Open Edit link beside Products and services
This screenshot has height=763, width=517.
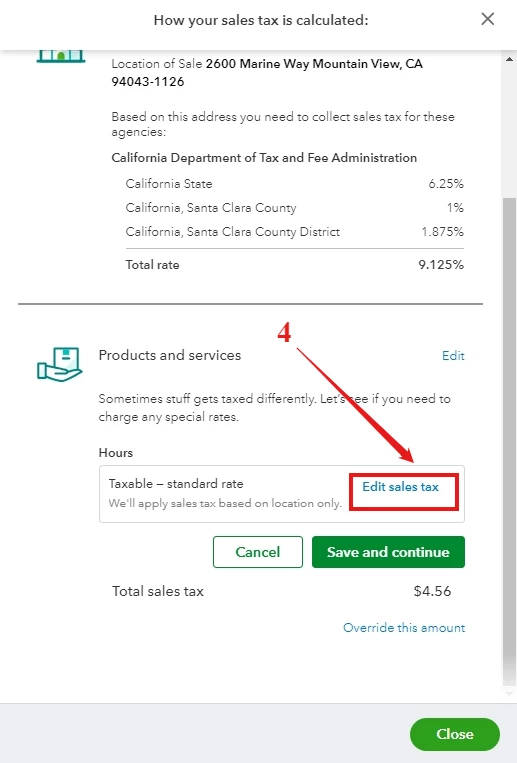453,356
